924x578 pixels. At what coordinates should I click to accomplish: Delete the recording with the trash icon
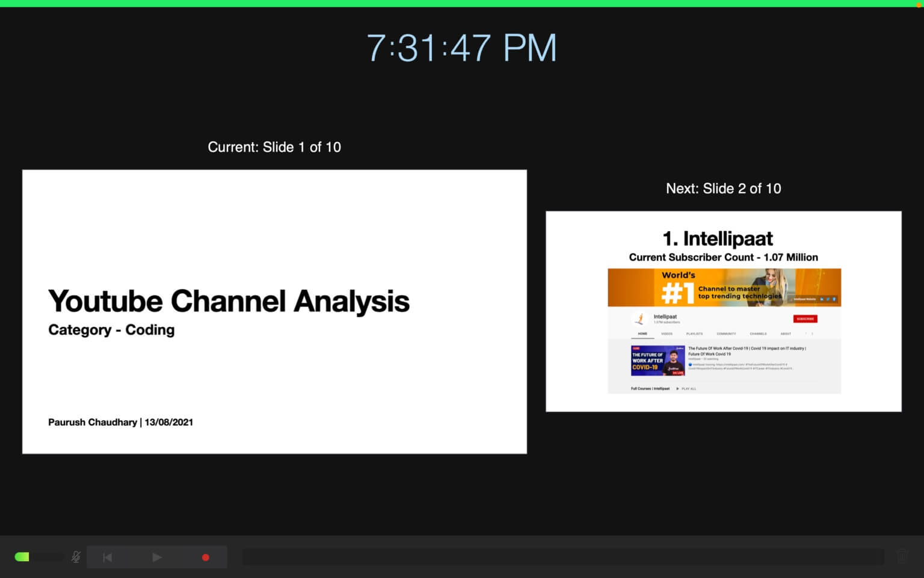coord(902,557)
